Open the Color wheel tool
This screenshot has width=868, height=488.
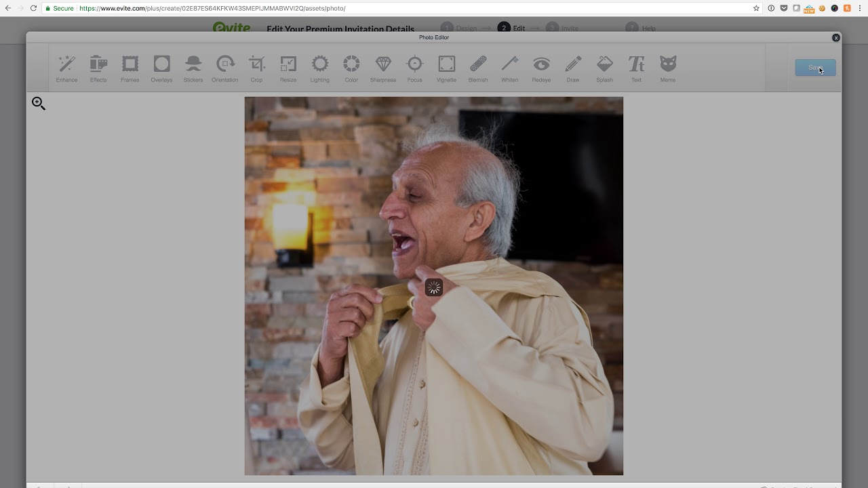(x=351, y=68)
